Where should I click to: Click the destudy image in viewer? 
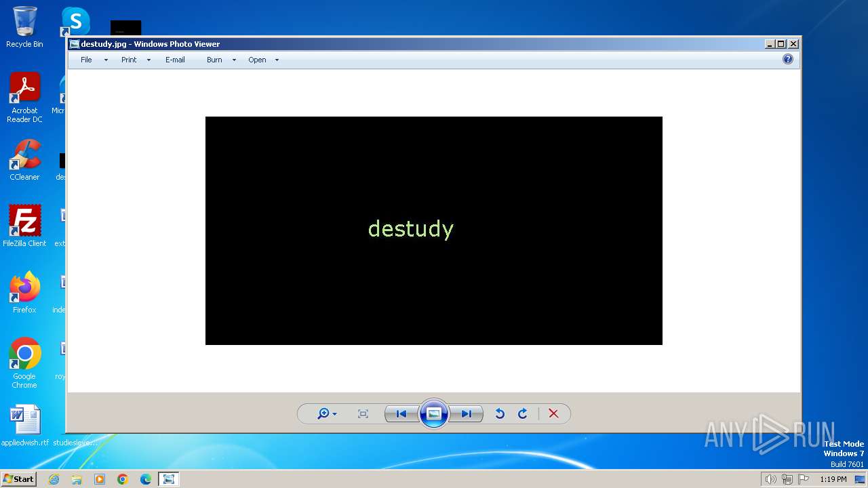click(434, 230)
